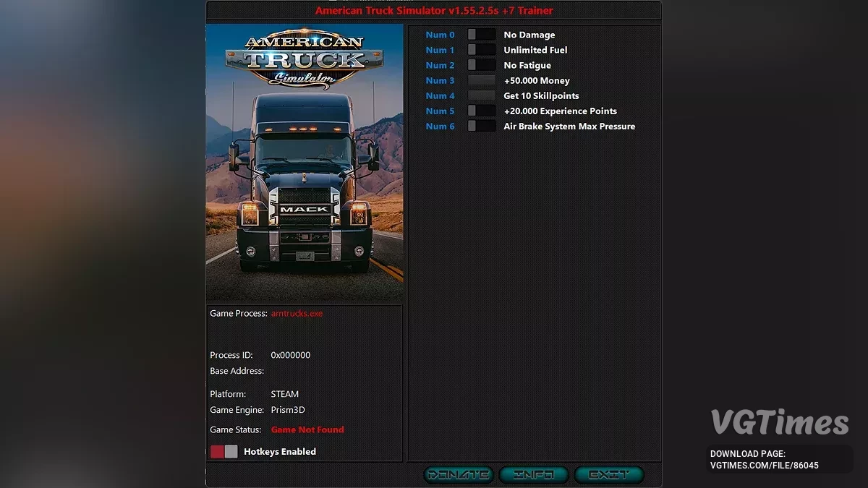Click the No Fatigue label
This screenshot has height=488, width=868.
[527, 65]
